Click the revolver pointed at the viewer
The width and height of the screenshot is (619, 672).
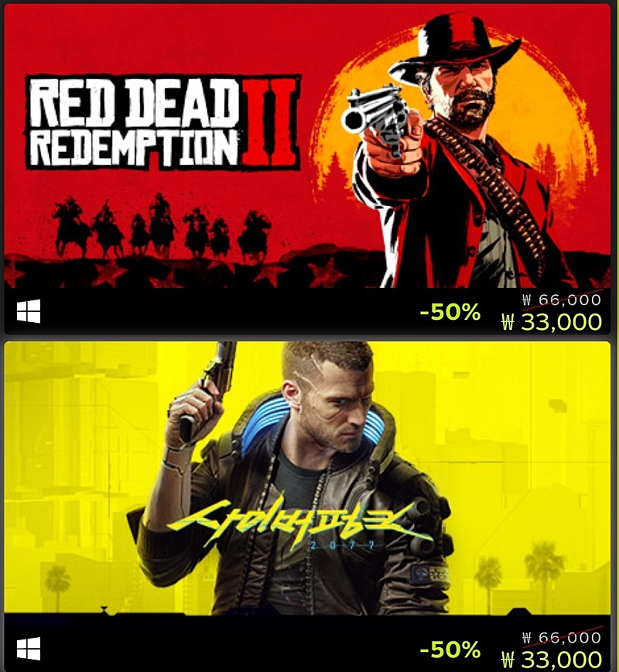pyautogui.click(x=376, y=114)
